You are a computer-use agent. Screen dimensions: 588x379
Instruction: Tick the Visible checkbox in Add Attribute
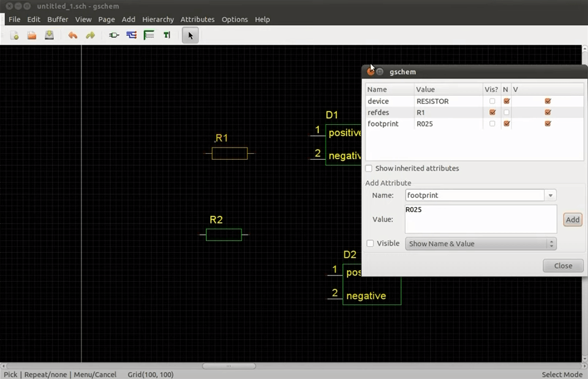pyautogui.click(x=370, y=244)
